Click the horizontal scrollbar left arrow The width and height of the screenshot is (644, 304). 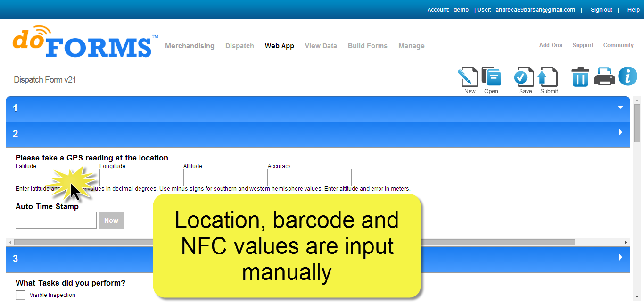pos(9,242)
